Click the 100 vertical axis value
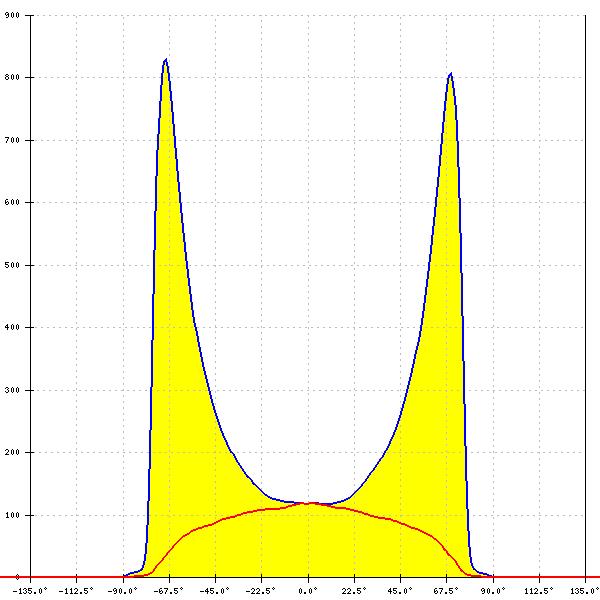Viewport: 600px width, 600px height. (12, 515)
